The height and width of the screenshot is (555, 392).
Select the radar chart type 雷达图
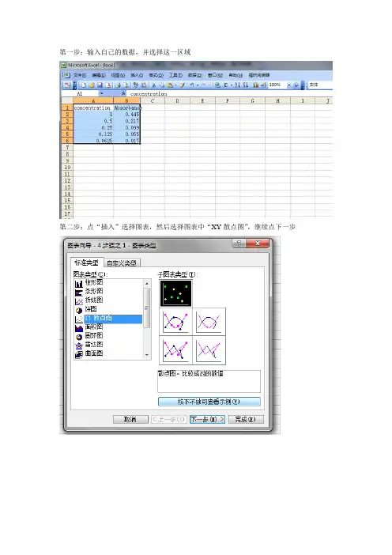tap(108, 345)
